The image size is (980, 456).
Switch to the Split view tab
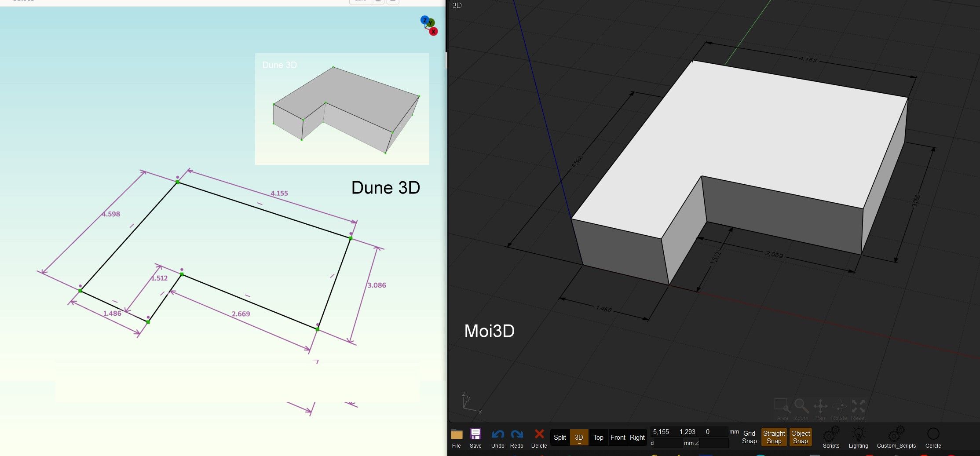pos(559,438)
